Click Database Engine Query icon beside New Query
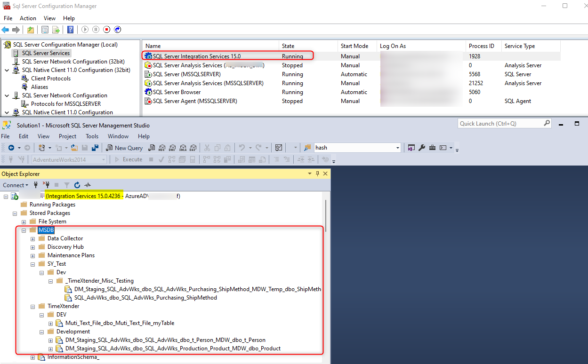This screenshot has height=364, width=588. pos(152,148)
